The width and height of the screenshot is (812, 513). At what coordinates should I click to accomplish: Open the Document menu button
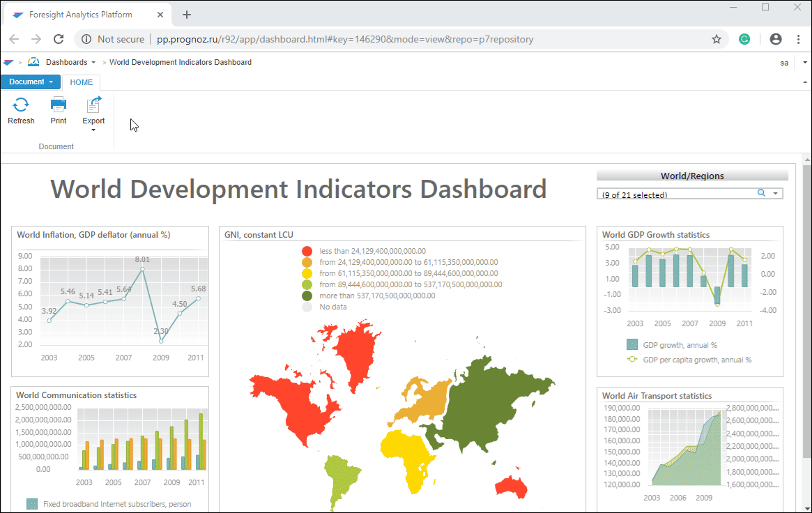coord(31,82)
